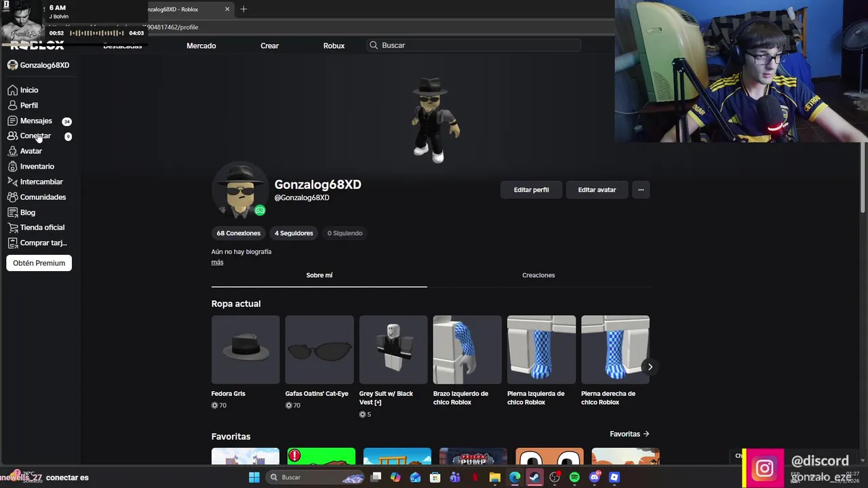Open the Gafas Oatins' Cat-Eye thumbnail
Viewport: 868px width, 488px height.
point(319,350)
